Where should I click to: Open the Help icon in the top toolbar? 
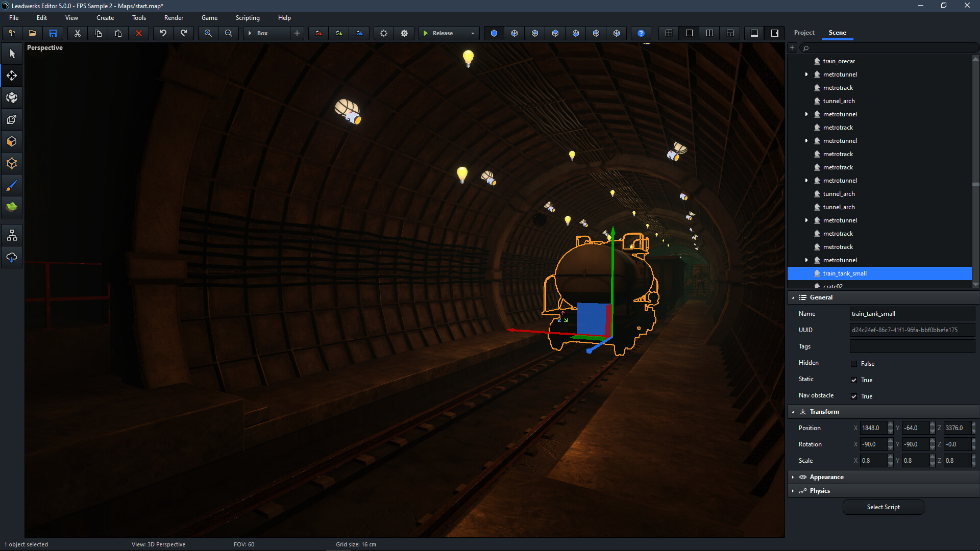coord(641,33)
